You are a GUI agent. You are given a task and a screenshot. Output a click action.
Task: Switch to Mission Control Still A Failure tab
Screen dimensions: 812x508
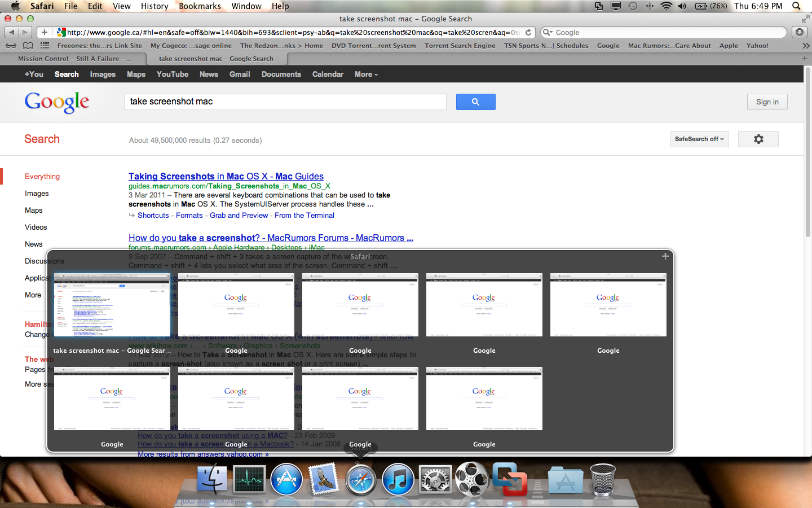(74, 59)
